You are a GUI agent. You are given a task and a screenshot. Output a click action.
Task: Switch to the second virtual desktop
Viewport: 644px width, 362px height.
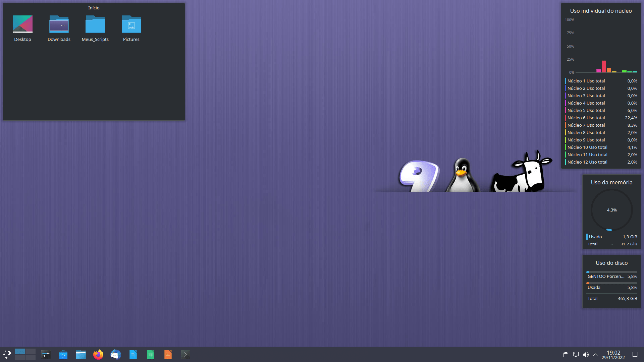tap(31, 352)
